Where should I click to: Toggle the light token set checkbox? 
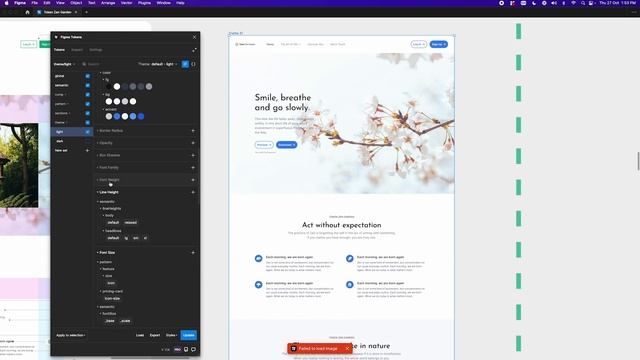pos(87,132)
